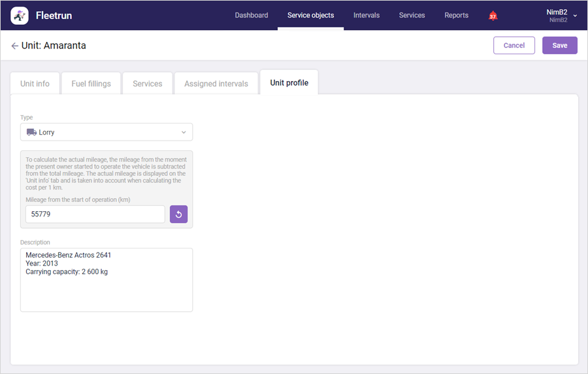Click the Fleetrun logo icon
This screenshot has height=374, width=588.
[x=20, y=16]
